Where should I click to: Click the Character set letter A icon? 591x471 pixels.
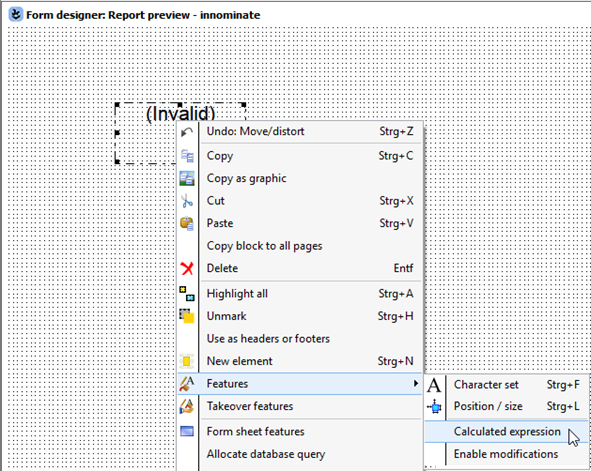coord(434,385)
